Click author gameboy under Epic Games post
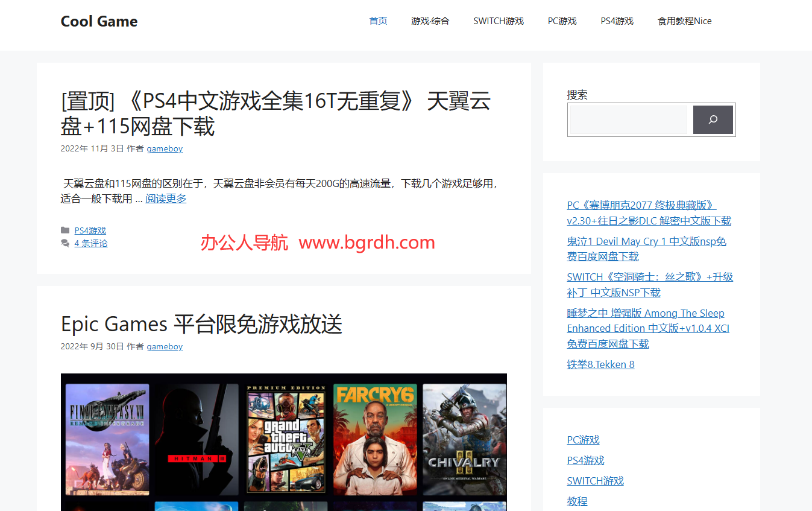Image resolution: width=812 pixels, height=511 pixels. pos(165,346)
